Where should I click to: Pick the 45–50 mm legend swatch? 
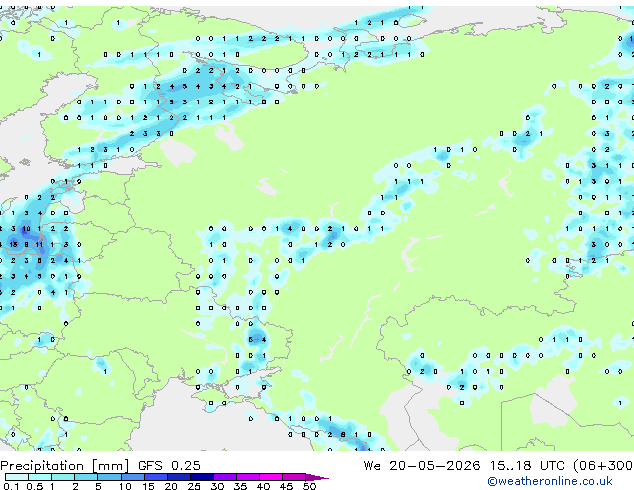[x=294, y=477]
